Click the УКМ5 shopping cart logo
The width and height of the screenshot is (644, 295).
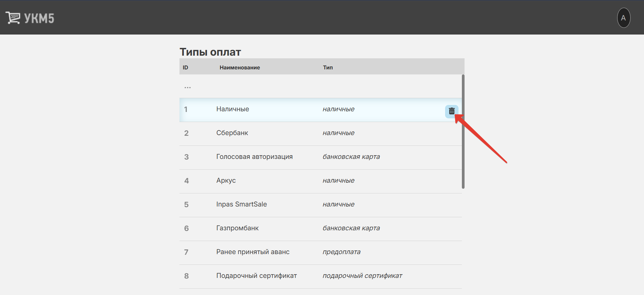click(13, 18)
